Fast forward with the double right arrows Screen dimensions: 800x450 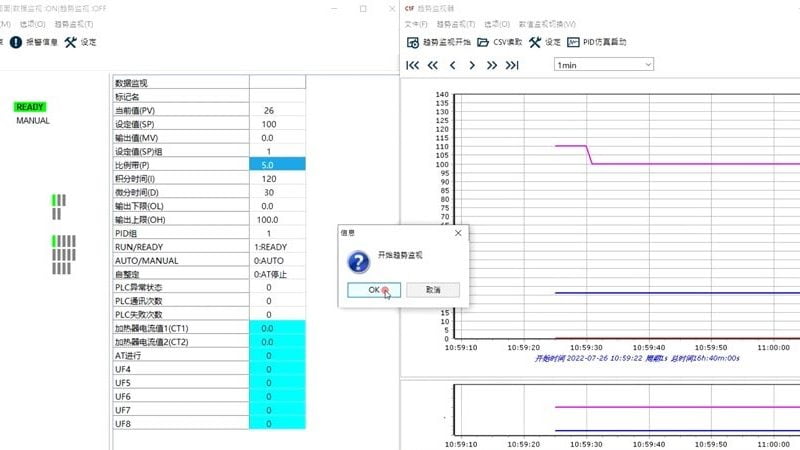coord(492,65)
